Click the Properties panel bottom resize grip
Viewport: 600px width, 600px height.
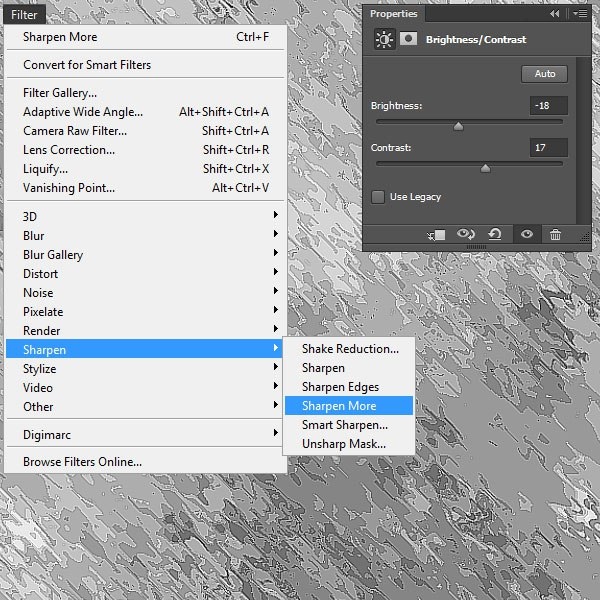(476, 247)
